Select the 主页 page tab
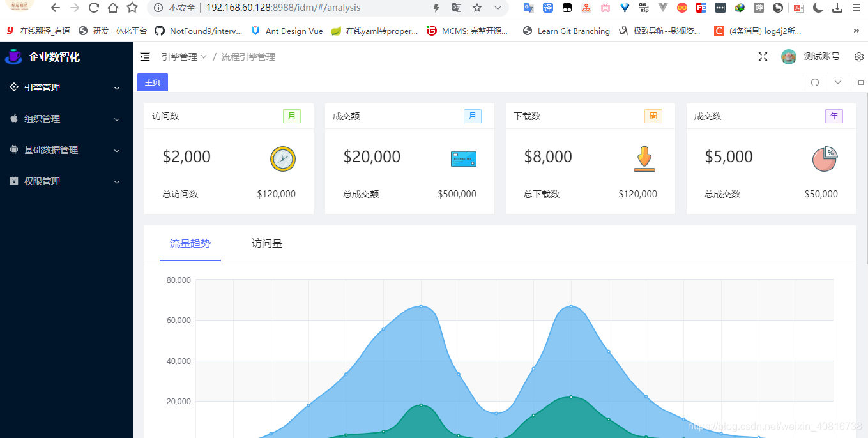Screen dimensions: 868x438 point(153,82)
